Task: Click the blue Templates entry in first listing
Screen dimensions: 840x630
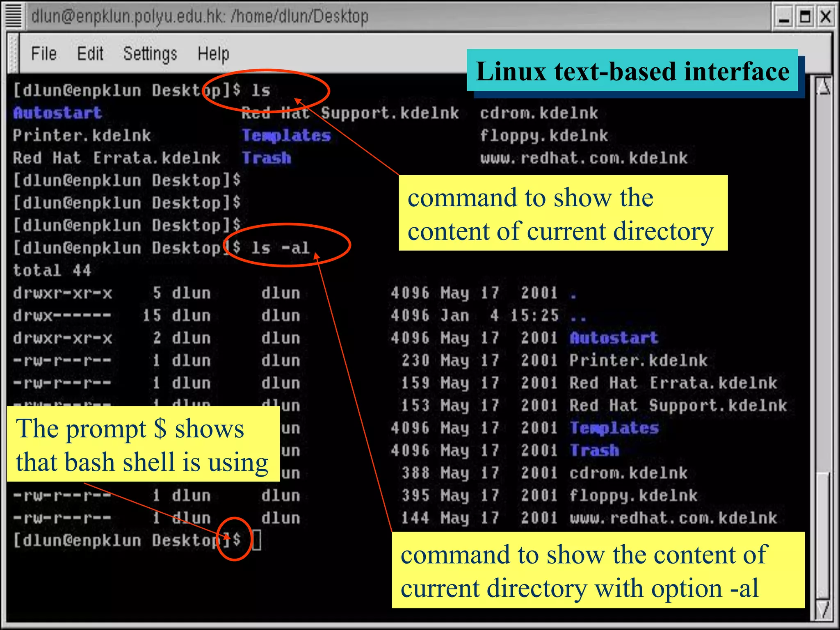Action: click(286, 136)
